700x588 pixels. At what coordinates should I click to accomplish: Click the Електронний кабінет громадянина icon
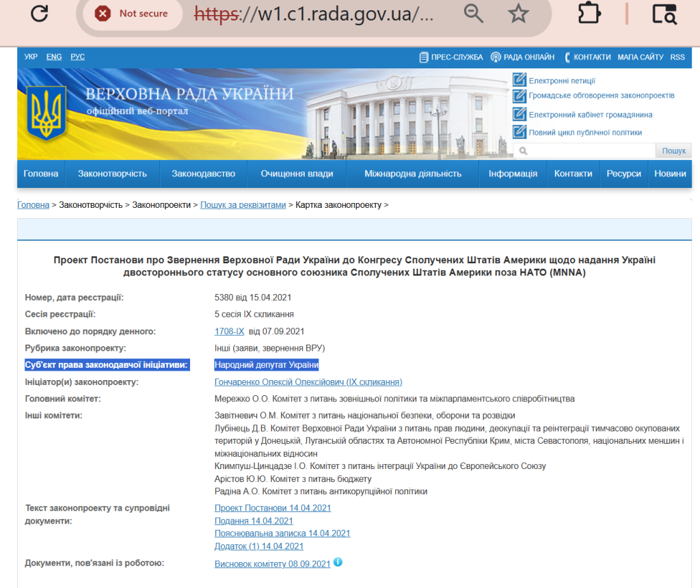click(x=520, y=114)
